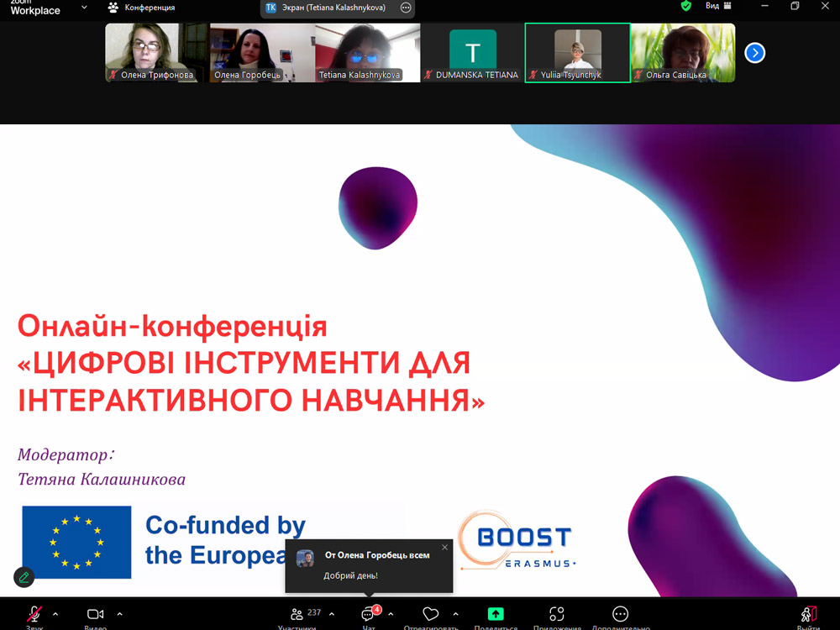Viewport: 840px width, 630px height.
Task: Close the chat message popup from Олена Горобець
Action: click(x=444, y=548)
